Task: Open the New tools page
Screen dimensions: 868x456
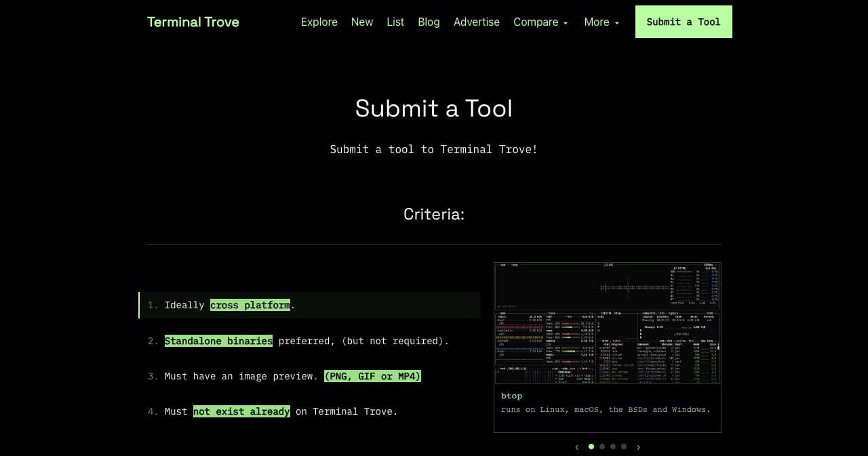Action: coord(362,22)
